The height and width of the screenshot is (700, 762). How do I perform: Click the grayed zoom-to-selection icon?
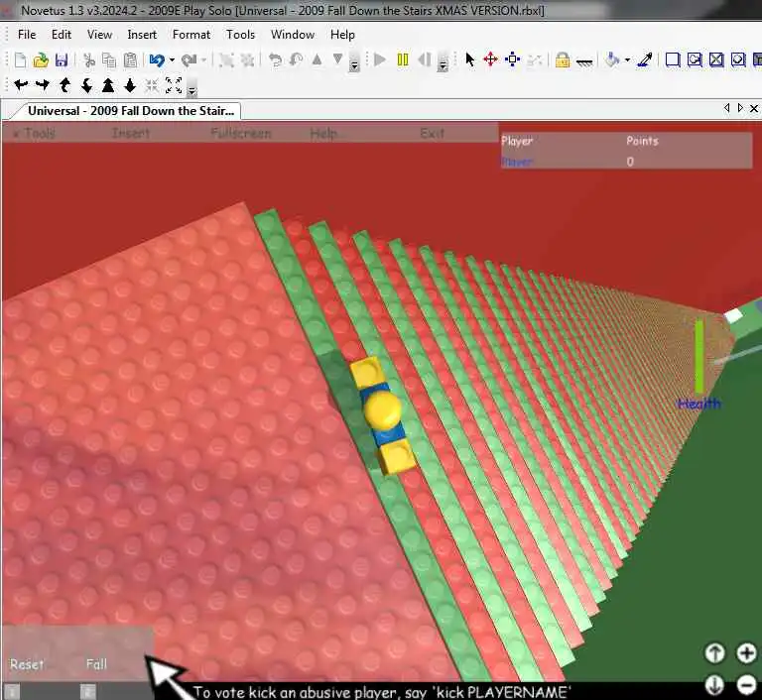pyautogui.click(x=152, y=85)
